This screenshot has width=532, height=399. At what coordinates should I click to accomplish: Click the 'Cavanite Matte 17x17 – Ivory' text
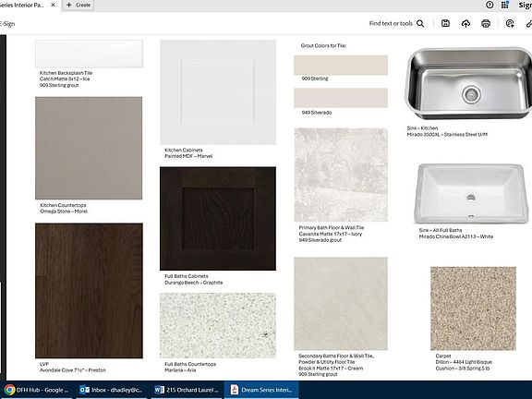click(331, 234)
